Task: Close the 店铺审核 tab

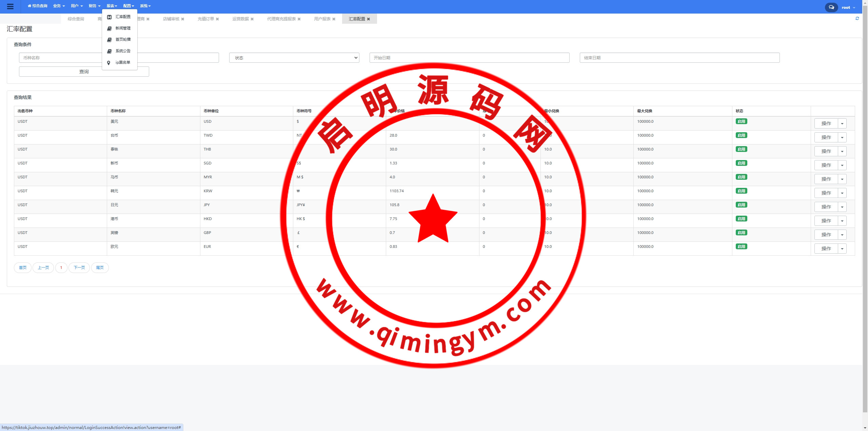Action: (183, 19)
